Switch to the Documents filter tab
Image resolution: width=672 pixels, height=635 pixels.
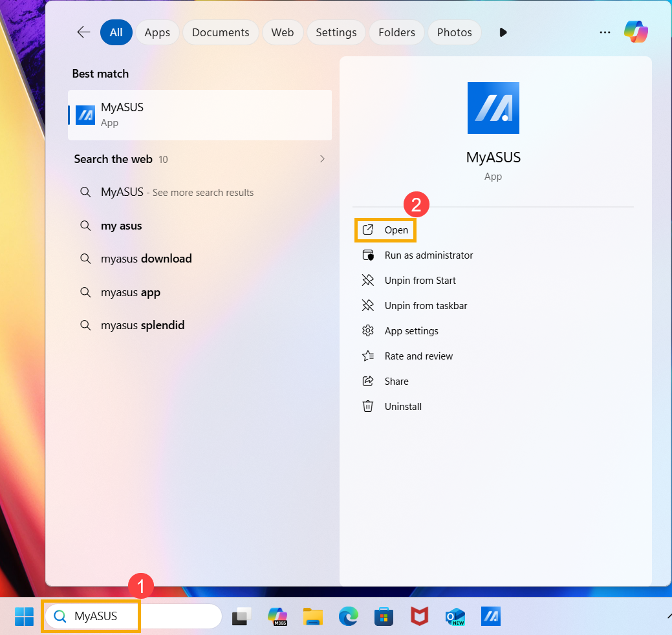221,32
